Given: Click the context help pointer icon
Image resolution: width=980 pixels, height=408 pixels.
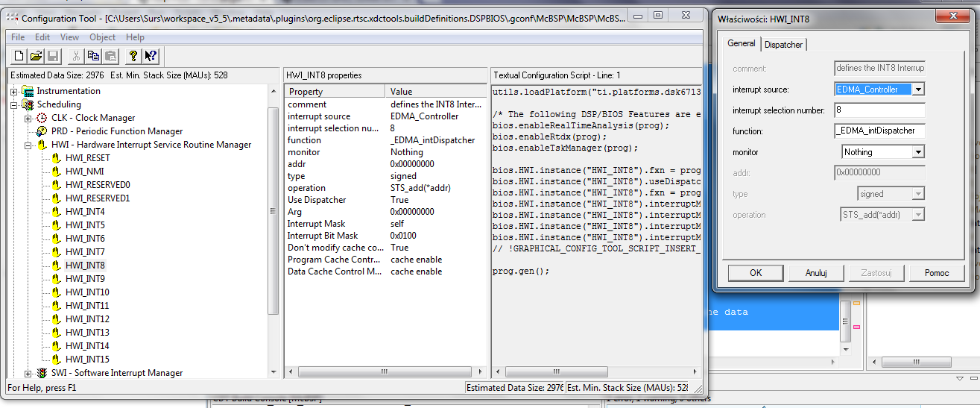Looking at the screenshot, I should [x=151, y=56].
